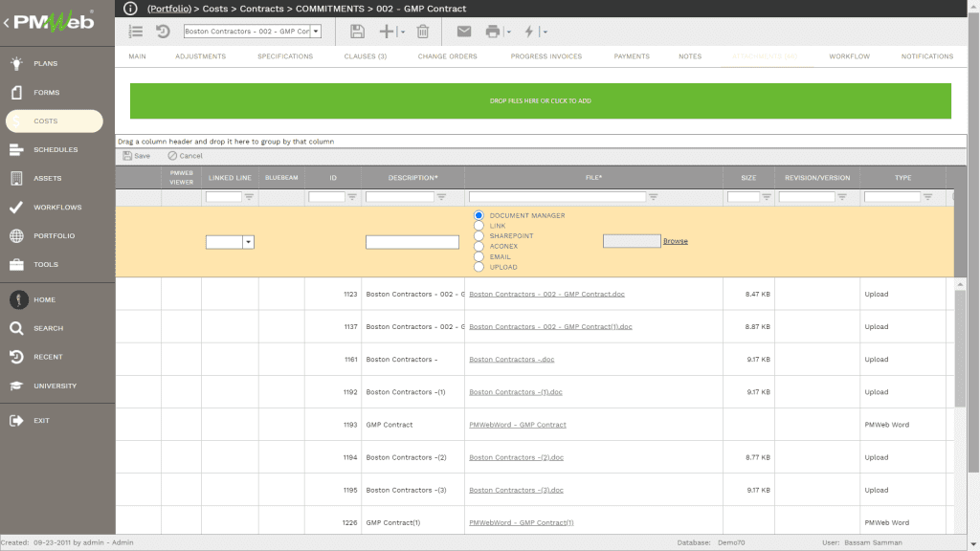
Task: Click the attachments grid vertical scrollbar
Action: click(960, 348)
